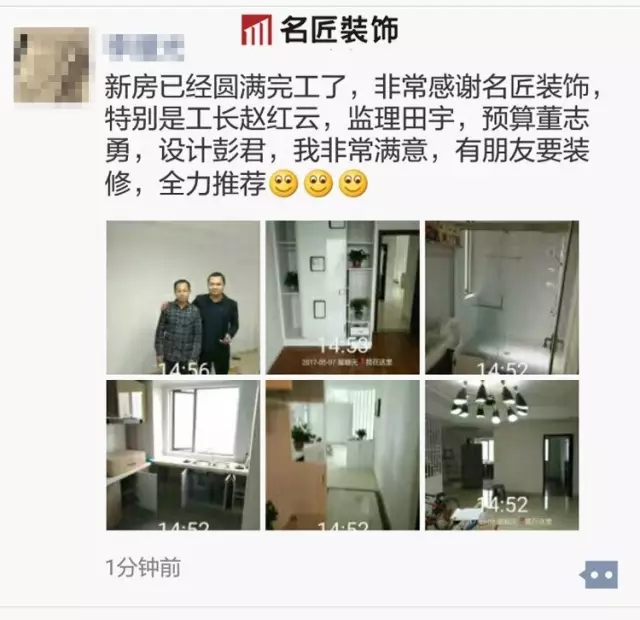The width and height of the screenshot is (640, 620).
Task: Tap the first smiley emoji
Action: [x=284, y=183]
